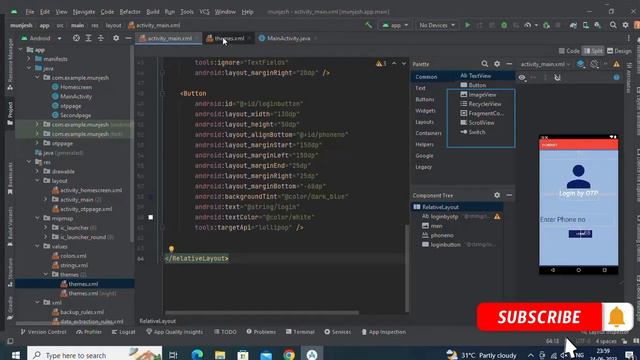This screenshot has width=640, height=360.
Task: Open Task View on the taskbar
Action: [x=173, y=355]
